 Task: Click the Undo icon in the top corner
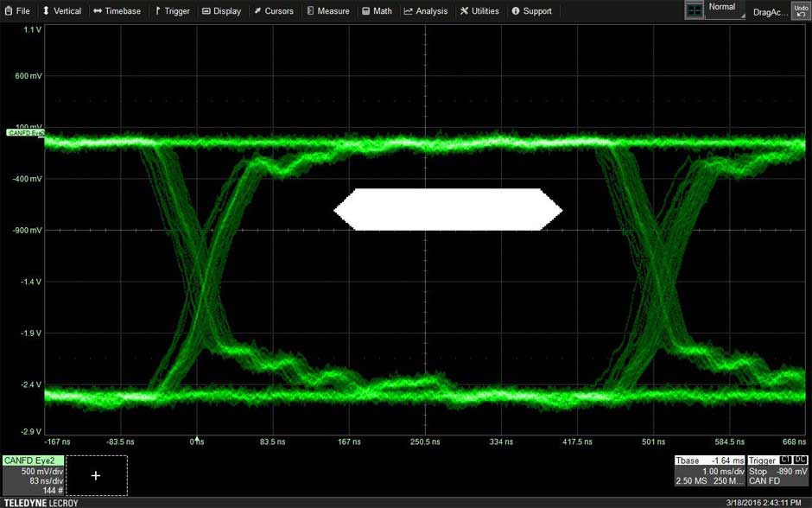click(x=801, y=10)
